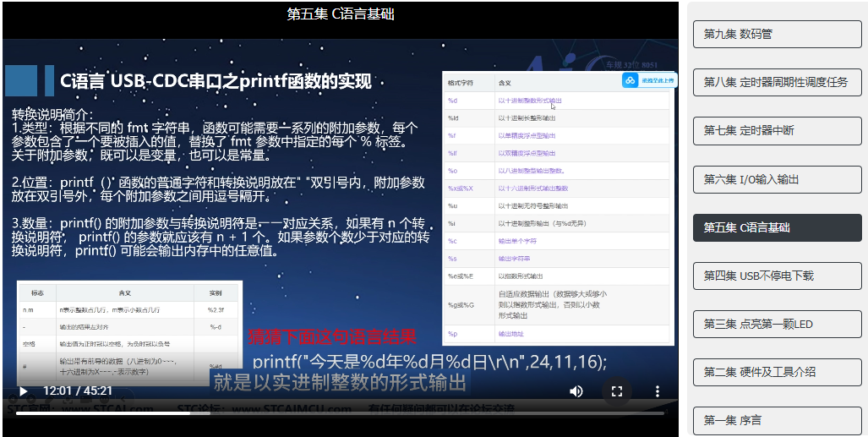Click the video play button
868x437 pixels.
(24, 391)
